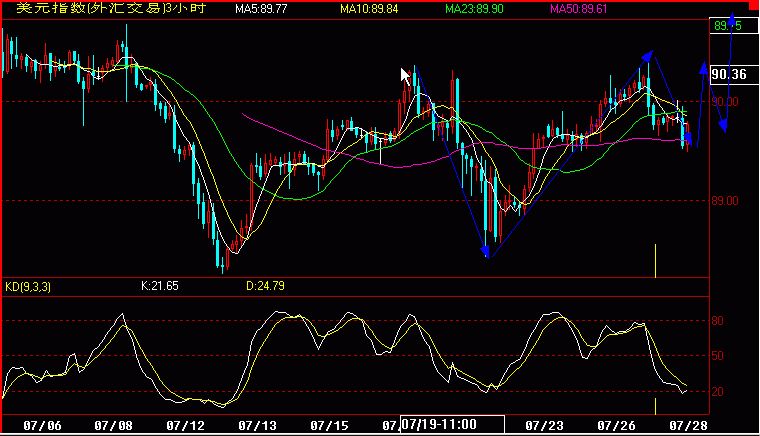Click the 20 level on KD axis
Viewport: 760px width, 436px height.
(x=717, y=391)
